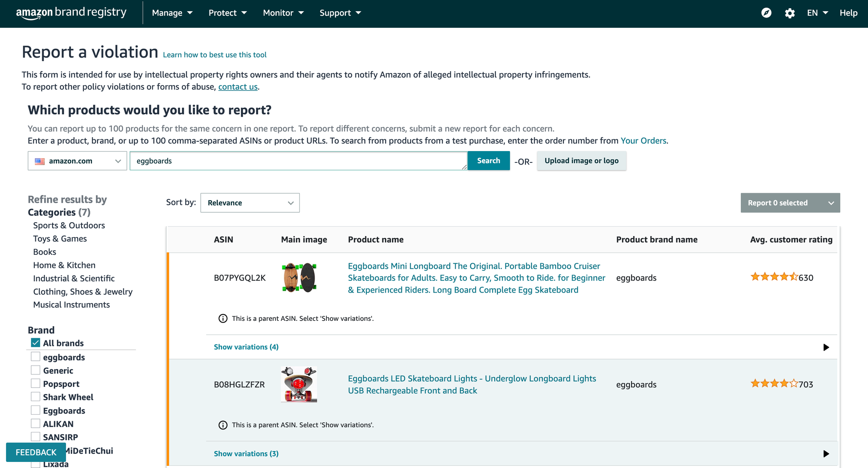
Task: Click the Mini Longboard product thumbnail
Action: [299, 277]
